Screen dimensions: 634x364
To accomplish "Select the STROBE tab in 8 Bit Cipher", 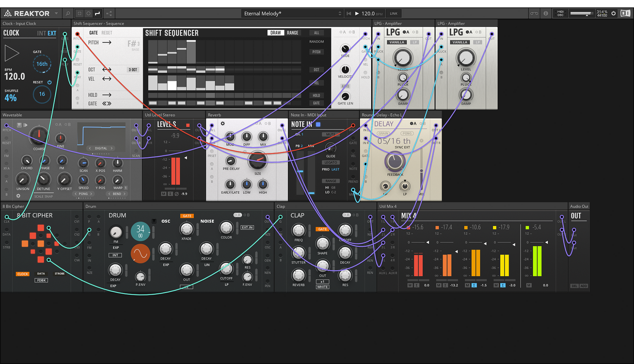I will click(x=59, y=274).
